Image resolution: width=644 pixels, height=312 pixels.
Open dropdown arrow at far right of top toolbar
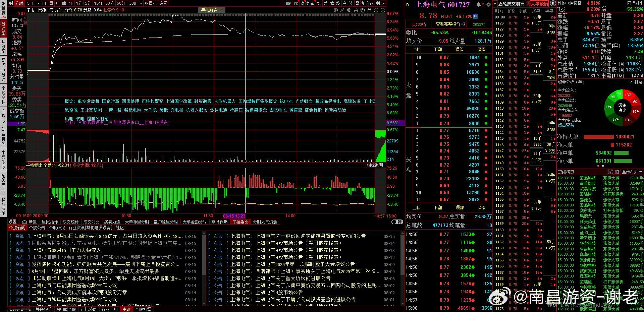[x=383, y=3]
